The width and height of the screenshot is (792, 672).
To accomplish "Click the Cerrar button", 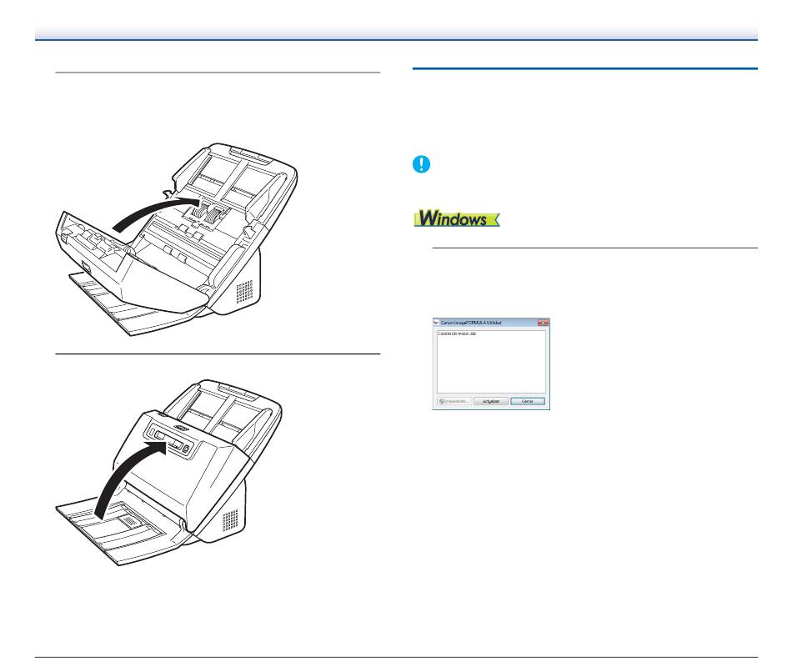I will click(528, 401).
